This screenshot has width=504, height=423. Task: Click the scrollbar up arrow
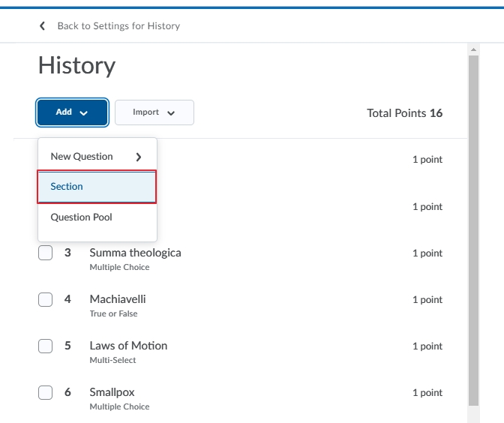click(x=473, y=49)
